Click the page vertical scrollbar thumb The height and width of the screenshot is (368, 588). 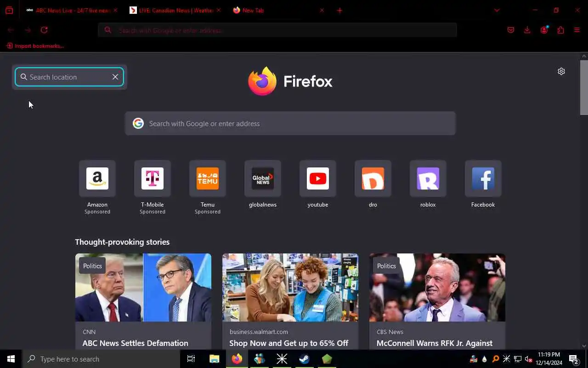coord(584,87)
